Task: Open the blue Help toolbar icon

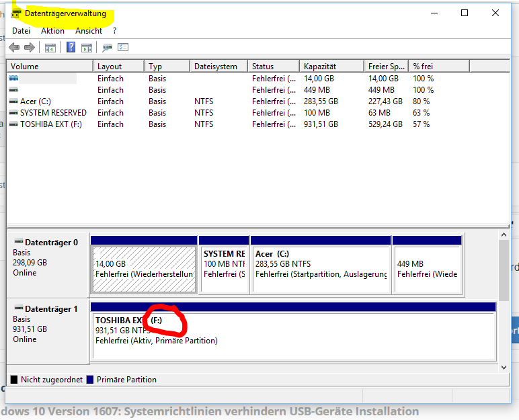Action: pyautogui.click(x=71, y=47)
